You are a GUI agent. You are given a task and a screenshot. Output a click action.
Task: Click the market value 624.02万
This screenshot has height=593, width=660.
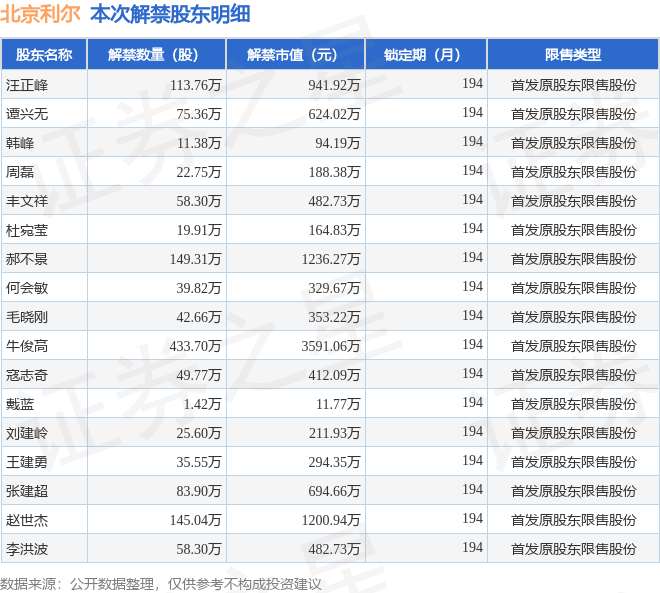334,114
